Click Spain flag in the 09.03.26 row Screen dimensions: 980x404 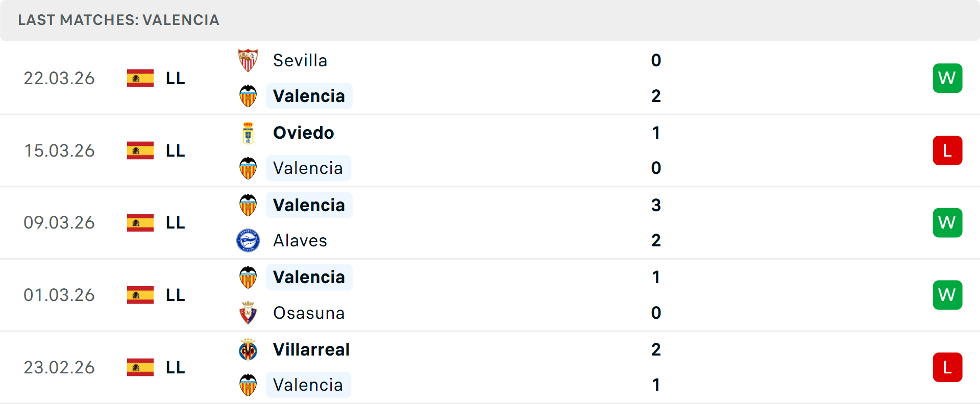(x=140, y=223)
